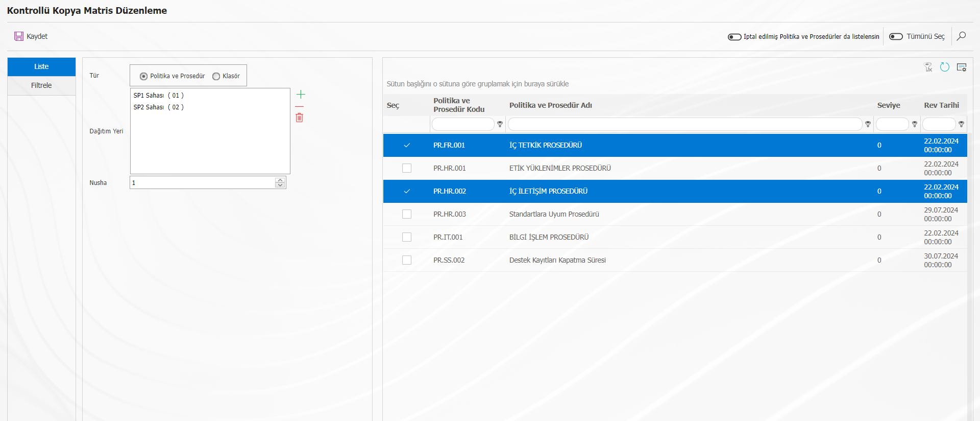Open filter menu for Prosedür Adı column
Screen dimensions: 980x421
point(868,124)
